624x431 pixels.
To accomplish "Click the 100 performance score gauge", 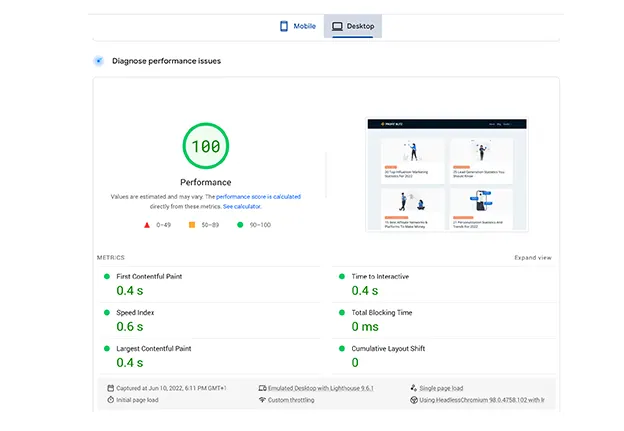I will coord(206,146).
